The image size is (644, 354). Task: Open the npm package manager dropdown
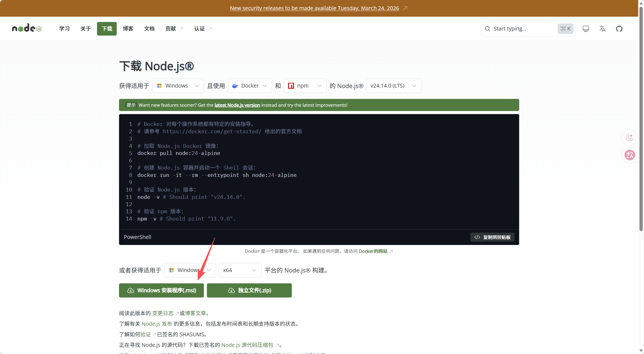[x=305, y=86]
